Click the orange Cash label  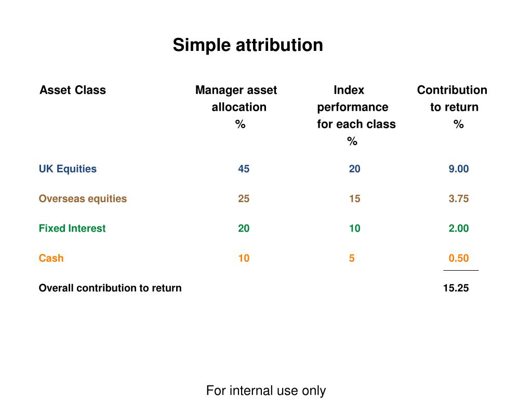[x=51, y=258]
